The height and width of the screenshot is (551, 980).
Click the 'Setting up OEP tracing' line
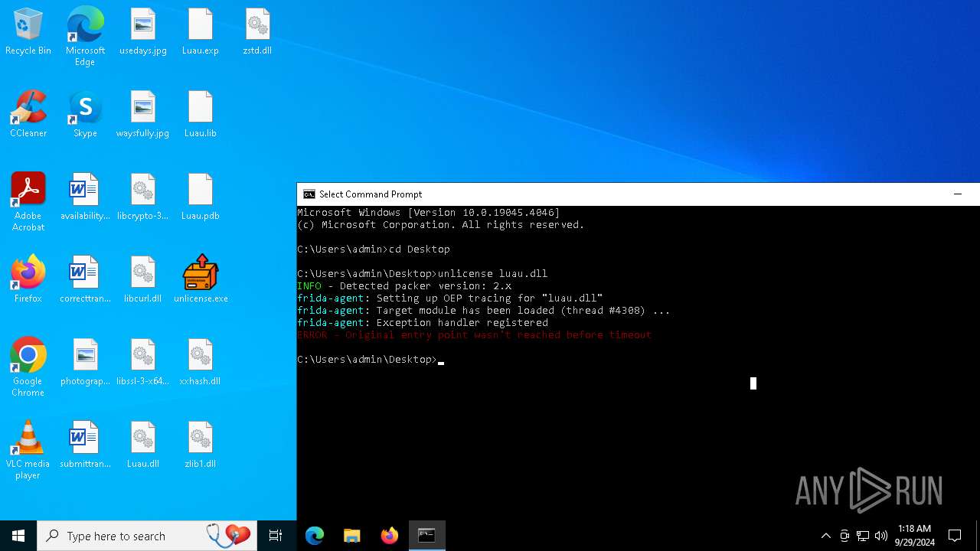450,298
